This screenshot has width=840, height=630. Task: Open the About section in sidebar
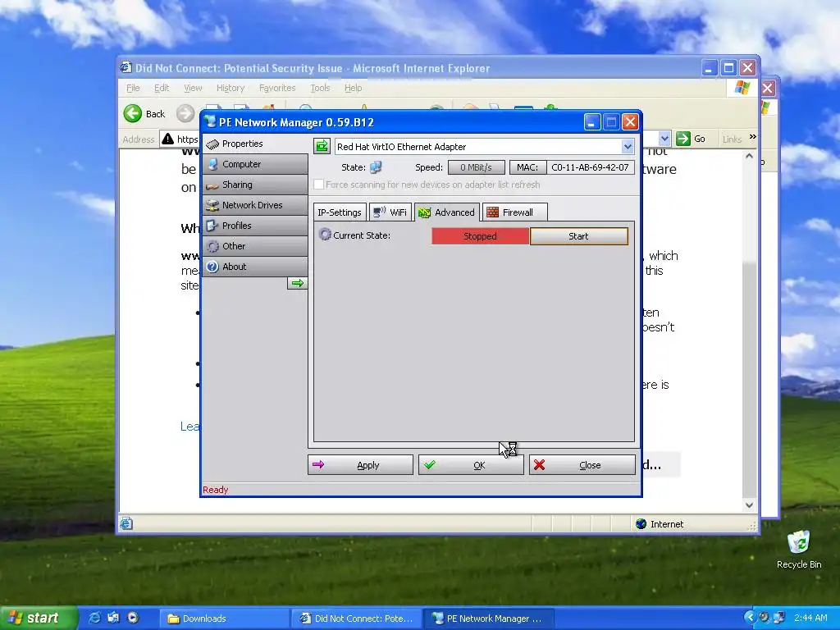255,267
